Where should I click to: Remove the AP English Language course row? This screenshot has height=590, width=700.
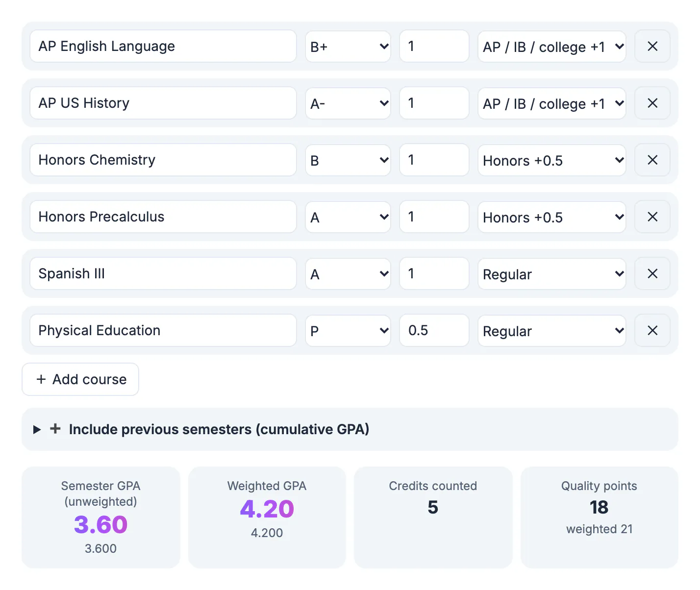[652, 46]
